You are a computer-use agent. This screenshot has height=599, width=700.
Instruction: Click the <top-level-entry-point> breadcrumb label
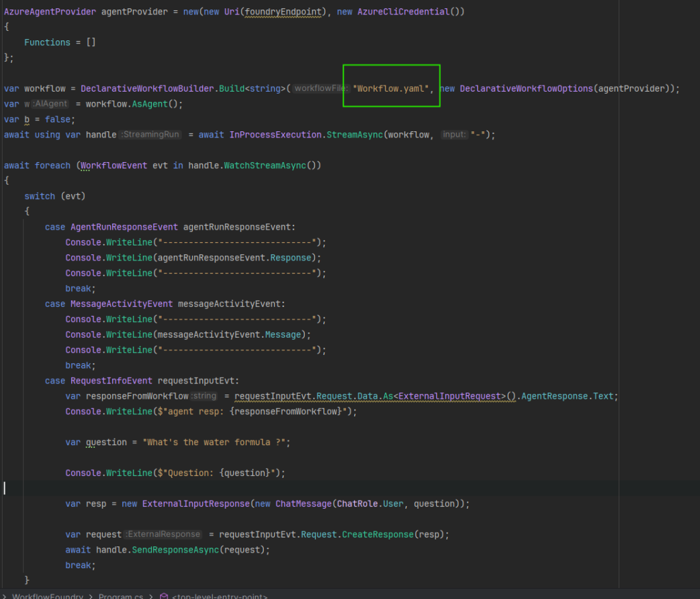pyautogui.click(x=219, y=596)
